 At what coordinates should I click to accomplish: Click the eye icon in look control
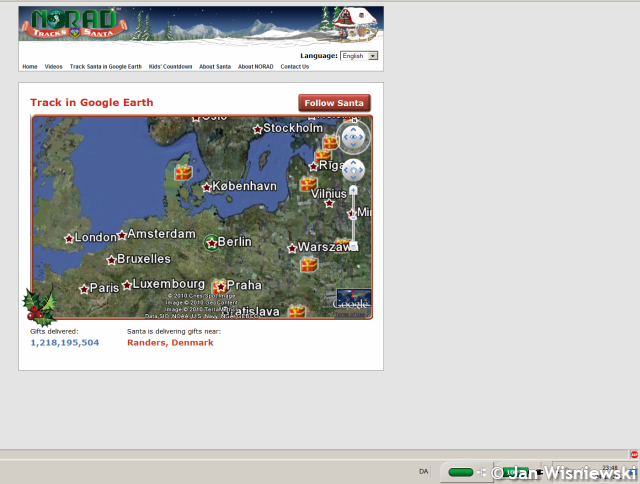(353, 137)
